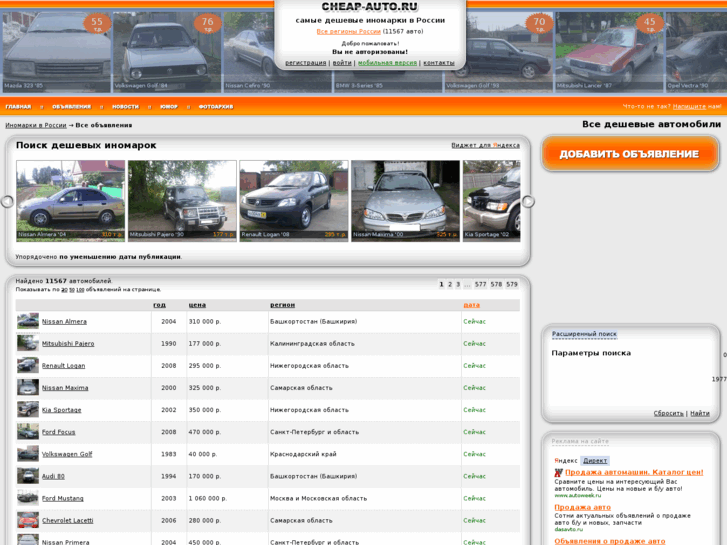The height and width of the screenshot is (545, 727).
Task: Open Volkswagen Golf '84 header banner photo
Action: pos(167,52)
